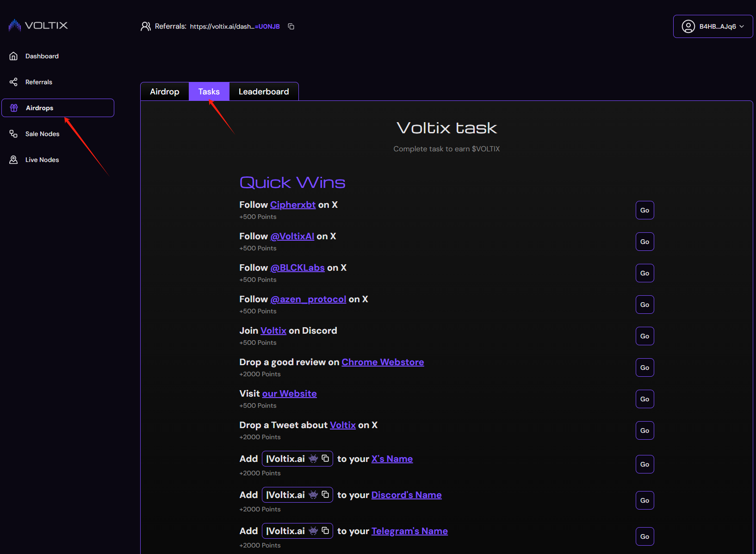
Task: Open the @BLCKLabs profile link
Action: click(x=297, y=268)
